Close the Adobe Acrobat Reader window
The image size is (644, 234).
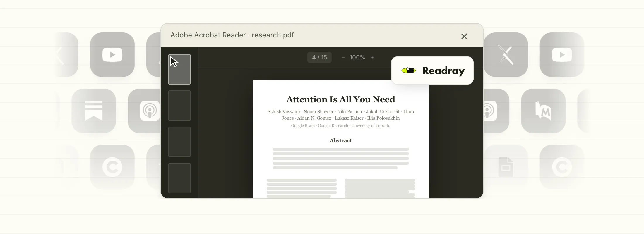[464, 36]
